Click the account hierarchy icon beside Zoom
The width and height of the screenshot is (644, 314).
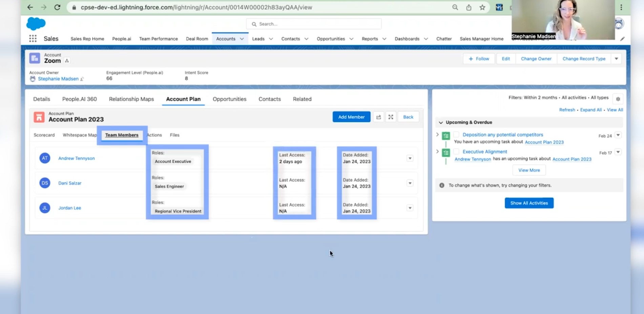67,61
